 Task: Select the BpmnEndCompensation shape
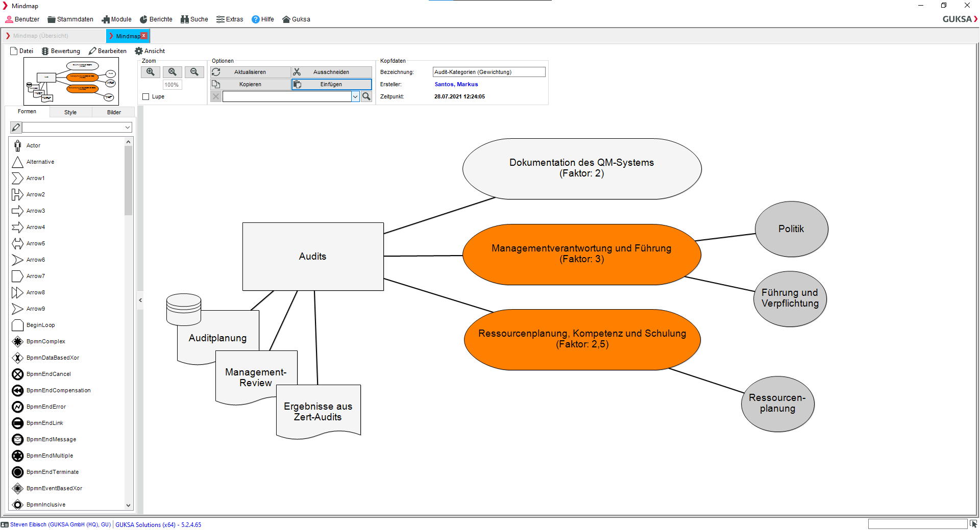coord(18,391)
